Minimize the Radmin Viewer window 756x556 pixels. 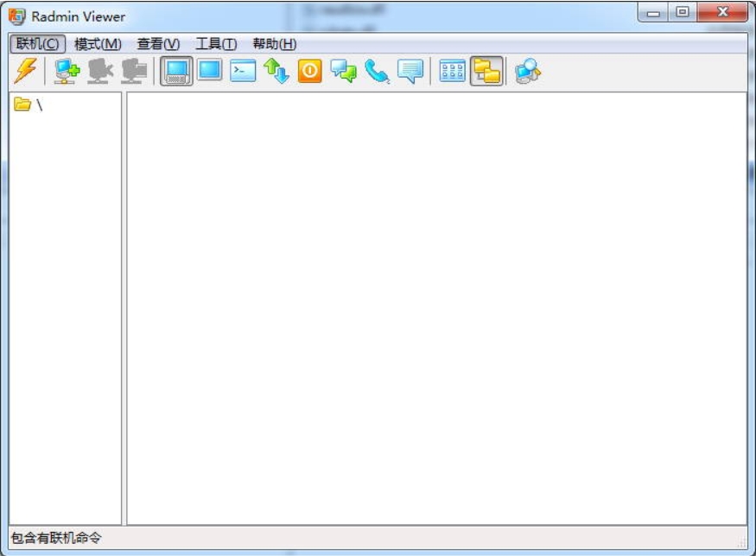pyautogui.click(x=653, y=13)
